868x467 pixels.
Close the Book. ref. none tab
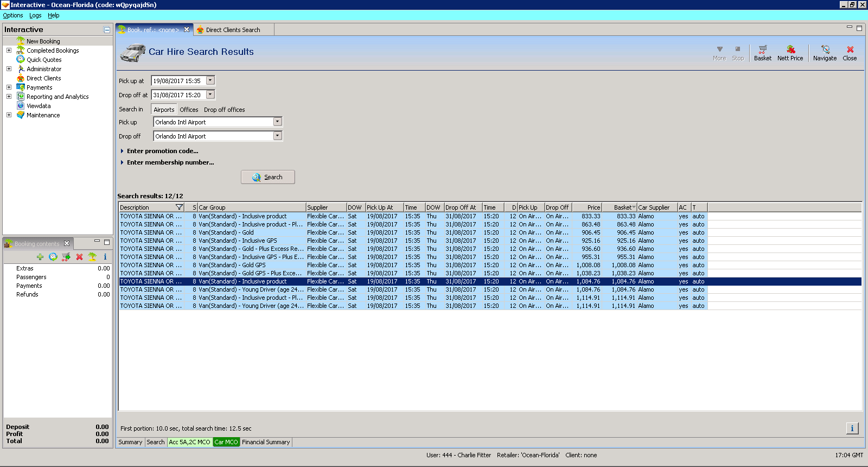tap(187, 29)
